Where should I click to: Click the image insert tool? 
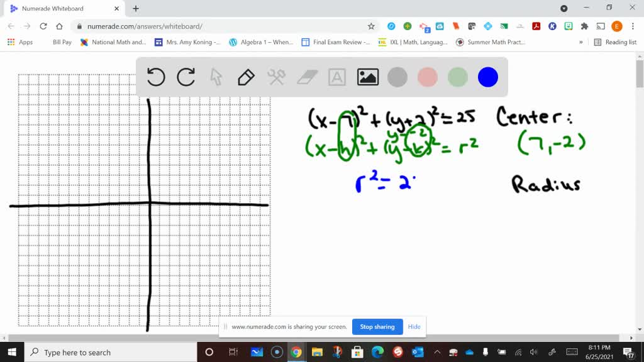tap(367, 77)
